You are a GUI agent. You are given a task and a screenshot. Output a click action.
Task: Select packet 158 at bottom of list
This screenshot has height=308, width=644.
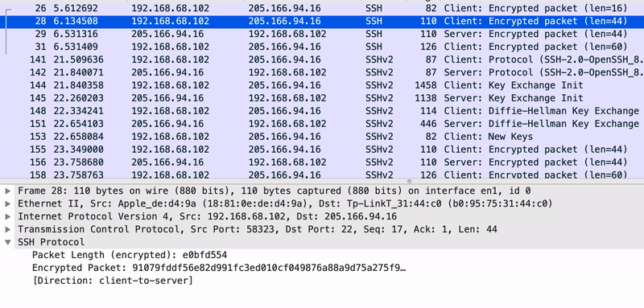tap(322, 174)
